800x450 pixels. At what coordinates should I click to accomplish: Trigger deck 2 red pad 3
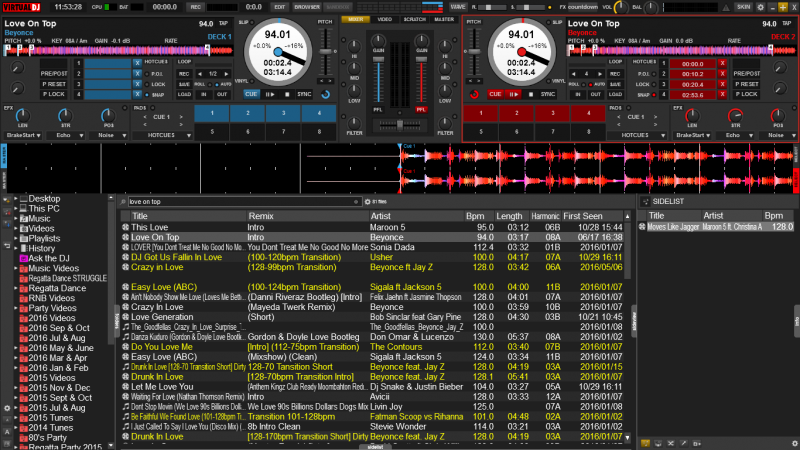553,113
